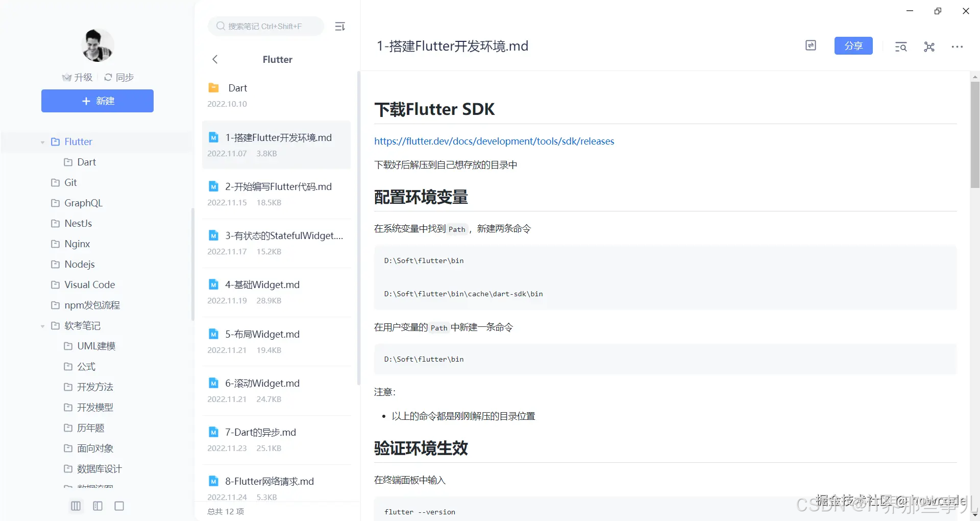Open the three-dots more menu
Screen dimensions: 980x521
coord(957,46)
